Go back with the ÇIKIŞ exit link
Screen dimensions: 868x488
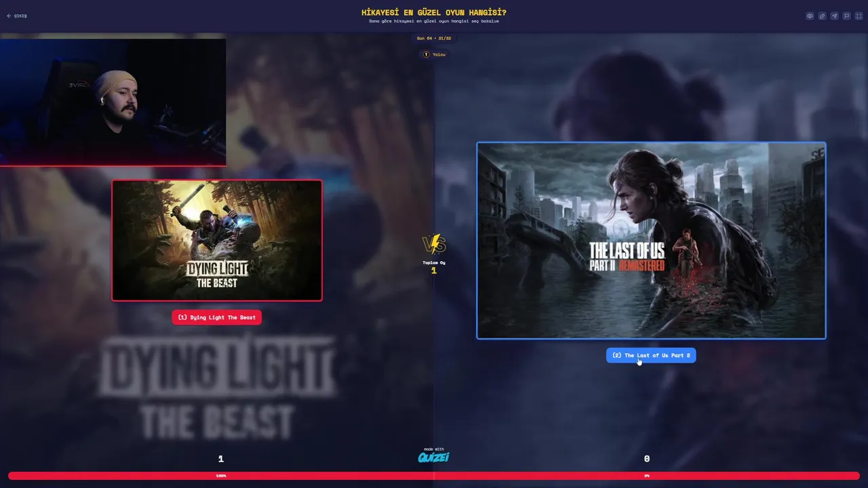tap(17, 16)
